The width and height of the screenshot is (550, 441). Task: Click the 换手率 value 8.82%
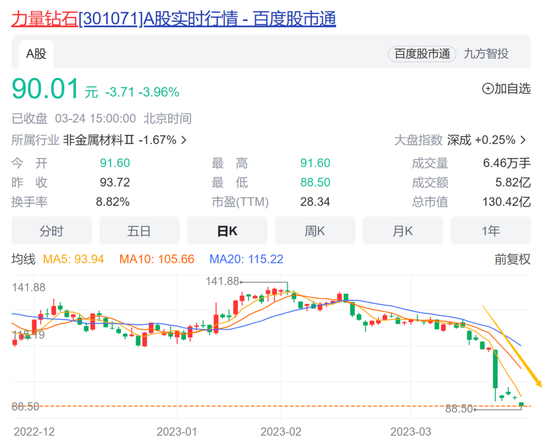[113, 202]
